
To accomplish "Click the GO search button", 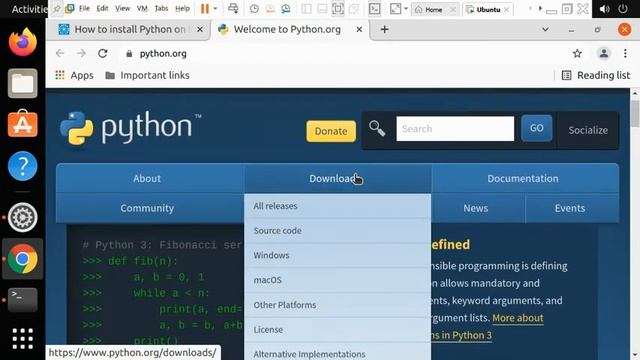I will (536, 128).
